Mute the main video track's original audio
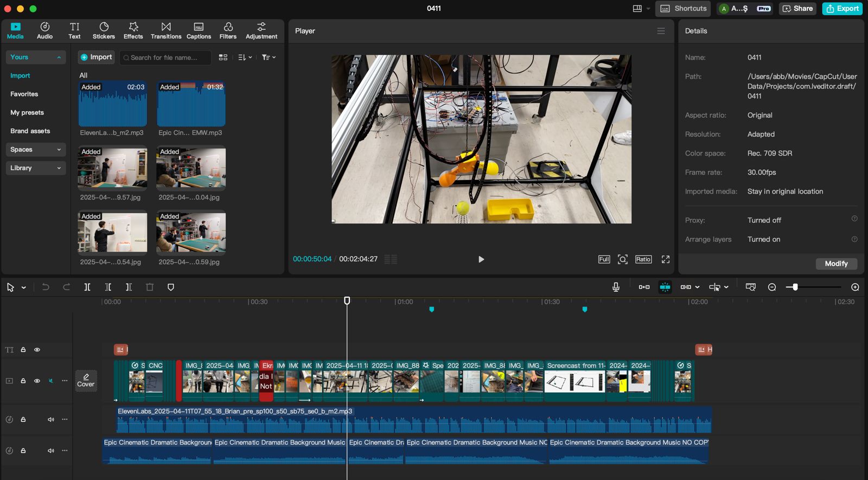 point(51,381)
